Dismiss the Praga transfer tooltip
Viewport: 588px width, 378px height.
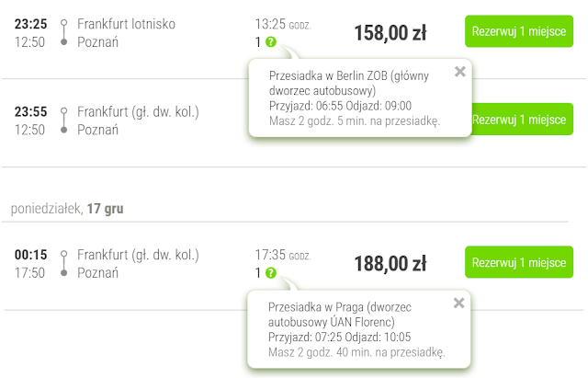tap(459, 303)
